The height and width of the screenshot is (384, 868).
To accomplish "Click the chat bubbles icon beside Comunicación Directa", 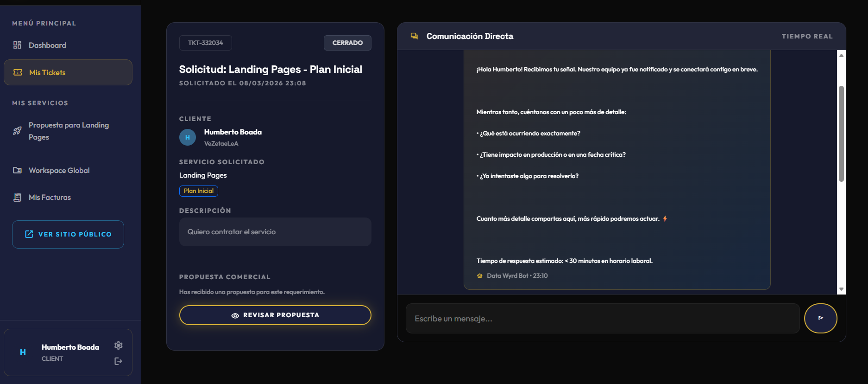I will coord(414,36).
